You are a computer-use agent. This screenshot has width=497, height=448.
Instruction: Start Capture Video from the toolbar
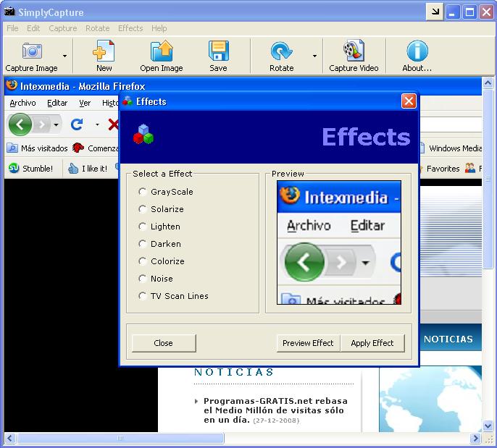pyautogui.click(x=354, y=56)
